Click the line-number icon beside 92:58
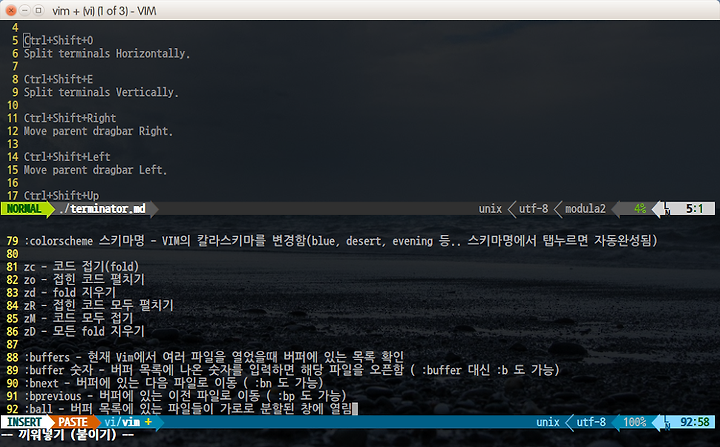This screenshot has height=447, width=720. coord(667,423)
